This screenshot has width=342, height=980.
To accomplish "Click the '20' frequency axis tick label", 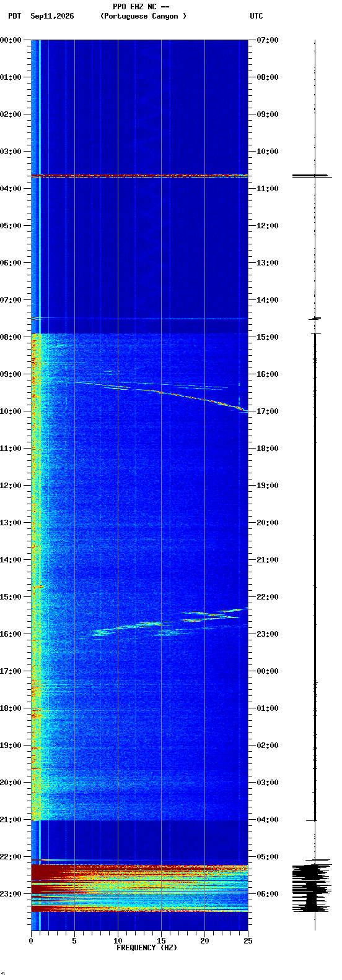I will click(x=204, y=941).
